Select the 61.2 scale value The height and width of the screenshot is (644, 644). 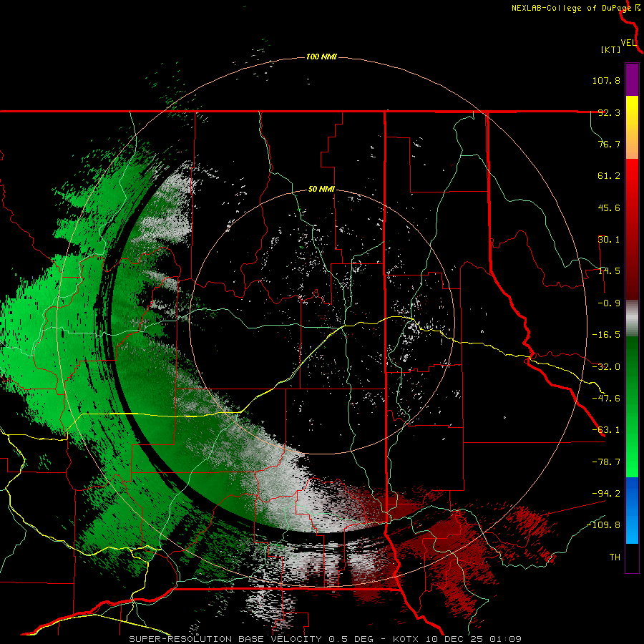pos(609,176)
